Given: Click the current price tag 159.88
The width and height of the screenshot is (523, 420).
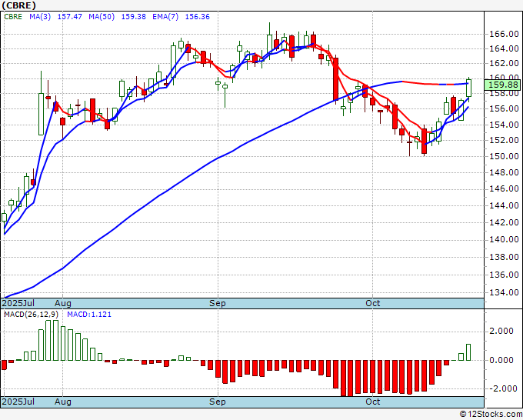Looking at the screenshot, I should (x=503, y=85).
